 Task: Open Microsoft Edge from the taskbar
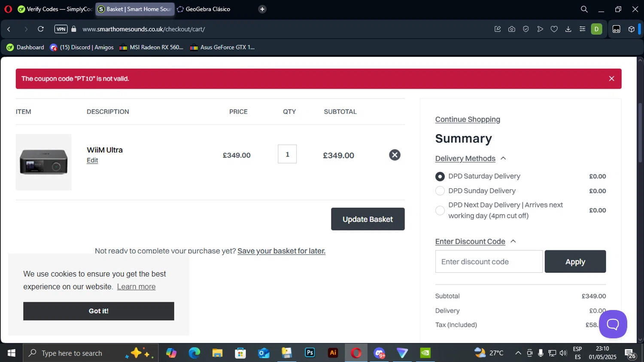(194, 353)
